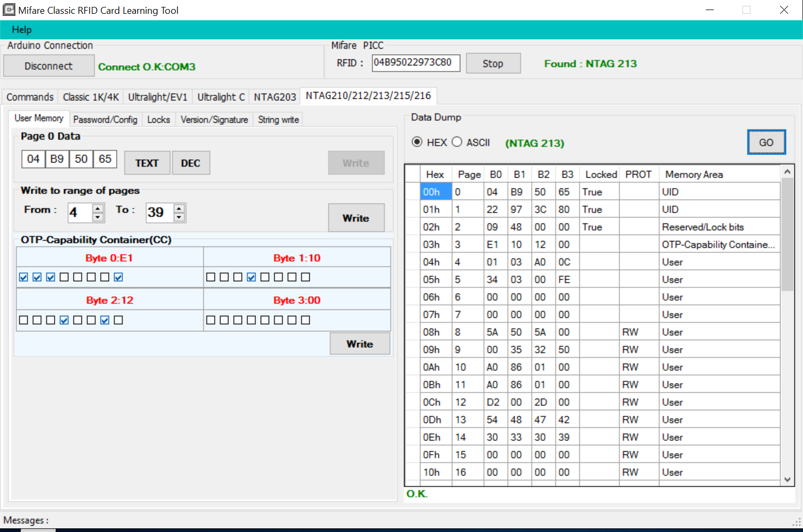Click the PROT column header
The width and height of the screenshot is (803, 532).
tap(638, 175)
